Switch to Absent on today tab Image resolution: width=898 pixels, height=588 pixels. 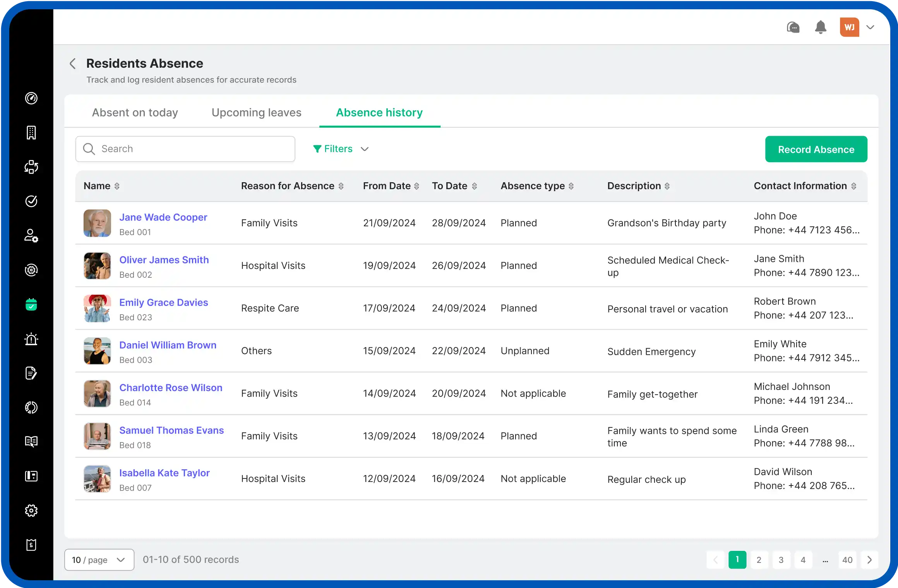pos(135,113)
